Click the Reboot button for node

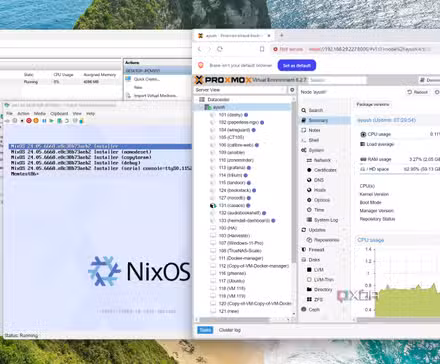pos(418,92)
